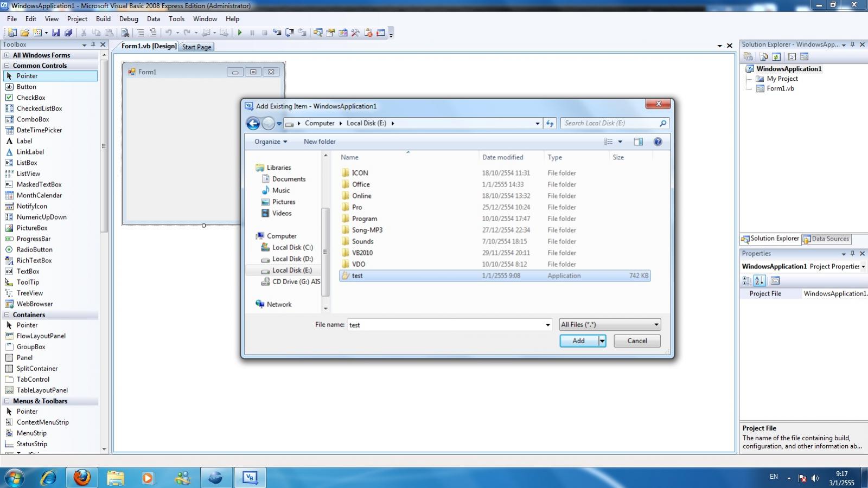Click the green Start Debugging arrow
This screenshot has width=868, height=488.
coord(239,33)
